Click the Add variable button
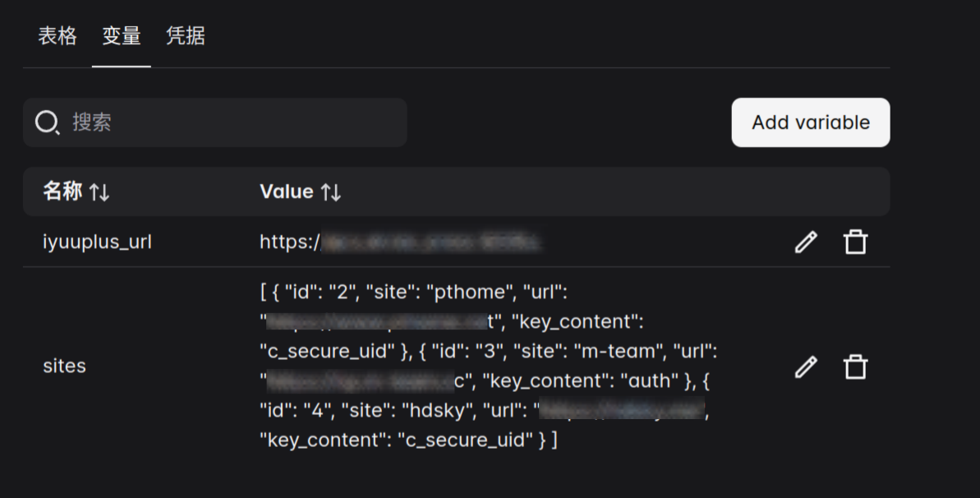 811,122
